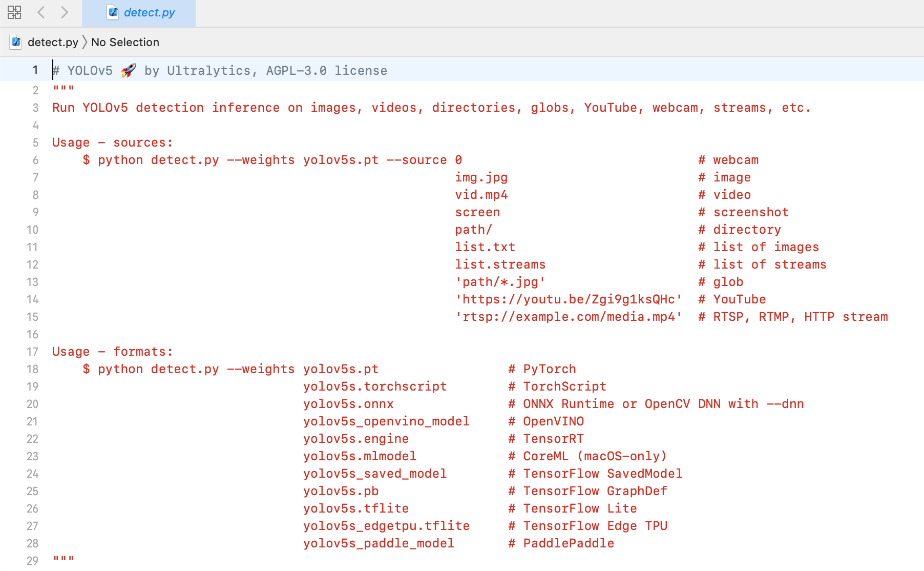Click the CoreML (macOS-only) comment

click(587, 456)
